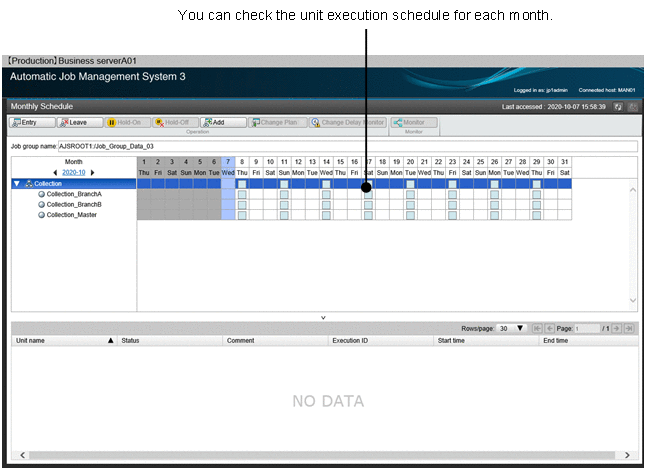Click the Hold-On button
This screenshot has width=645, height=469.
(128, 123)
